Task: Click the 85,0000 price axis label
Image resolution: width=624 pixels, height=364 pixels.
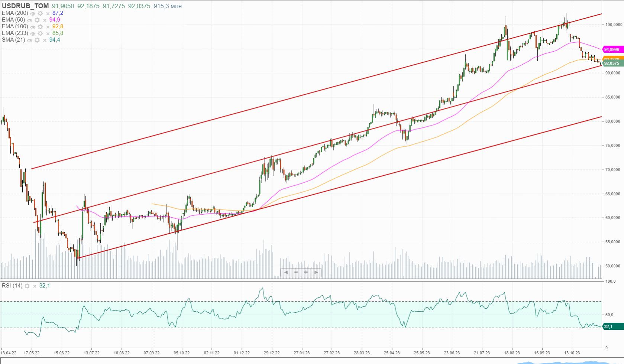Action: pos(612,97)
